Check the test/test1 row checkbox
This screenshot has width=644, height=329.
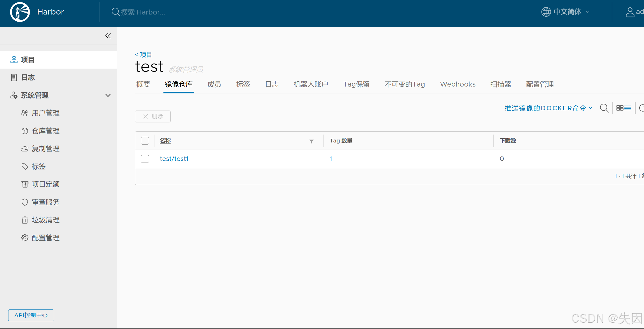coord(145,159)
